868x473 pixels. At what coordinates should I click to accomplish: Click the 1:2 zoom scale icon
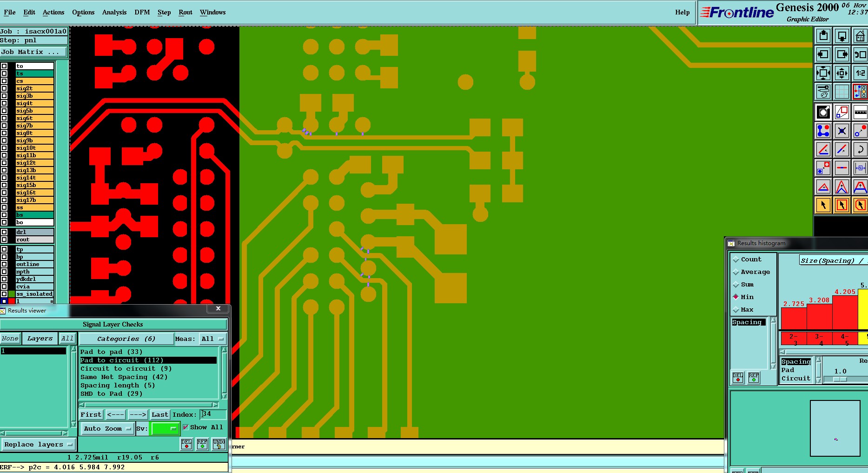point(860,73)
